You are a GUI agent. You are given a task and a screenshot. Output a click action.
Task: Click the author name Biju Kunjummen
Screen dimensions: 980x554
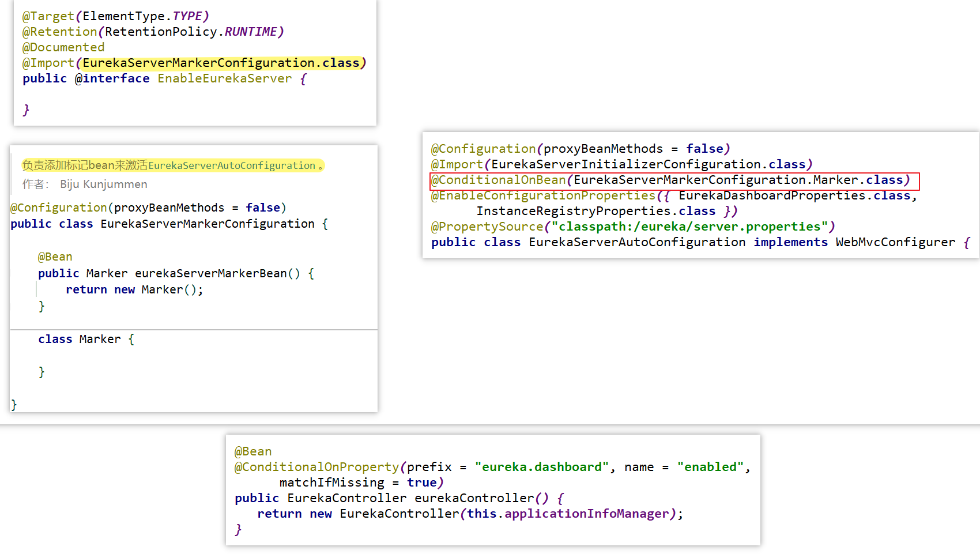click(104, 184)
